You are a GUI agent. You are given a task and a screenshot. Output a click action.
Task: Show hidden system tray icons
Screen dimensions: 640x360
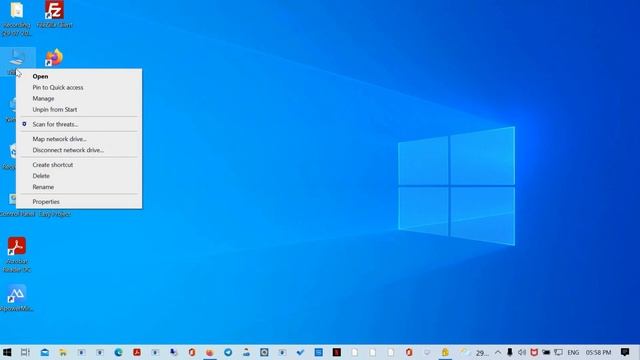click(498, 352)
